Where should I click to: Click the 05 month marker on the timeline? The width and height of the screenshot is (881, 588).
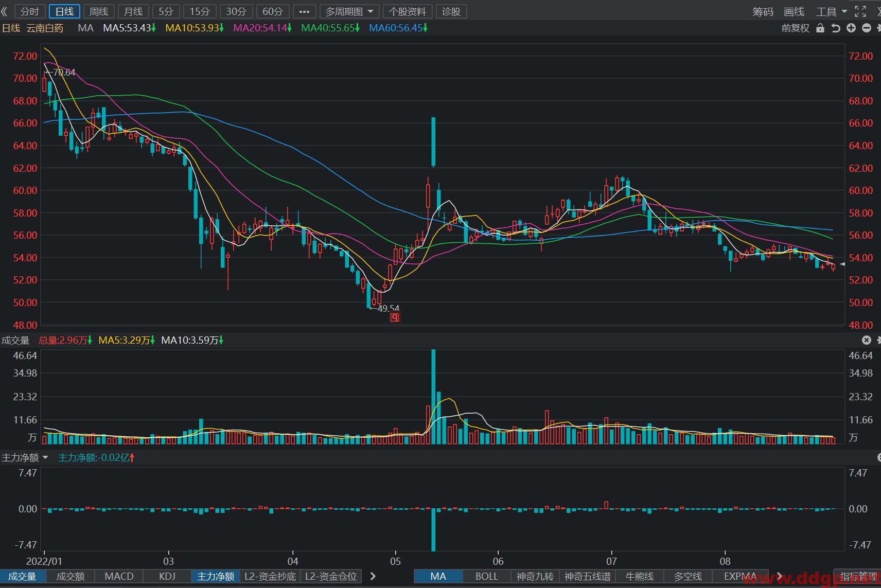point(395,561)
